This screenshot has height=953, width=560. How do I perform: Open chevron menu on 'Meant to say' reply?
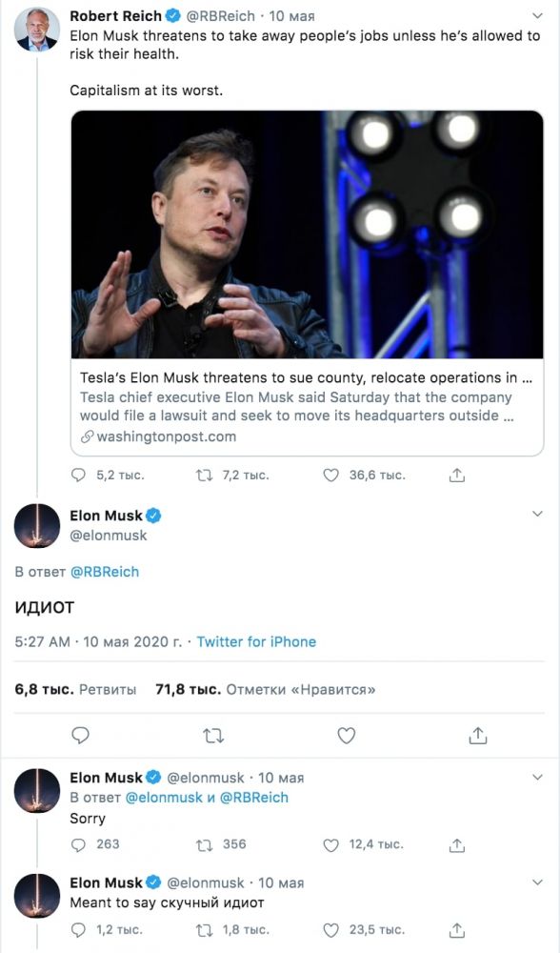click(x=537, y=882)
